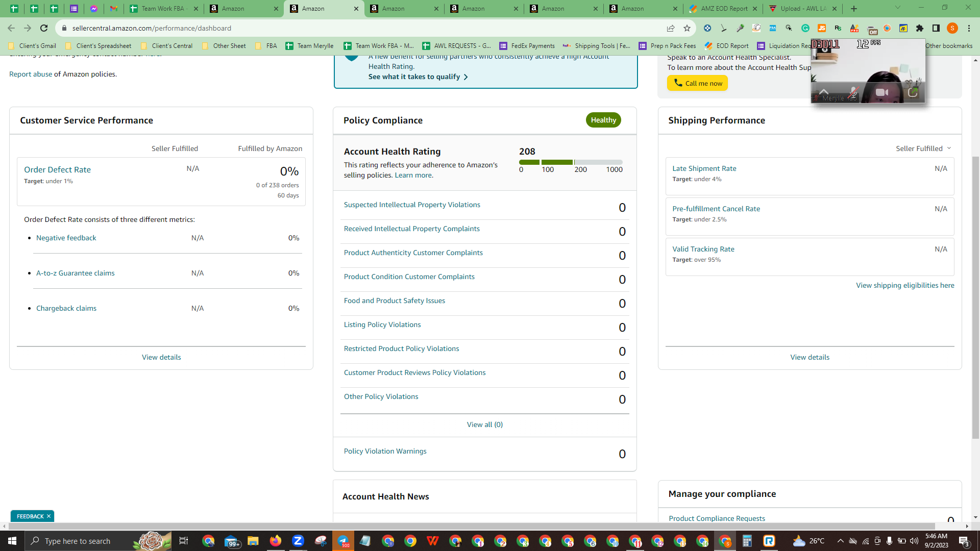Open a new browser tab
980x551 pixels.
[854, 9]
